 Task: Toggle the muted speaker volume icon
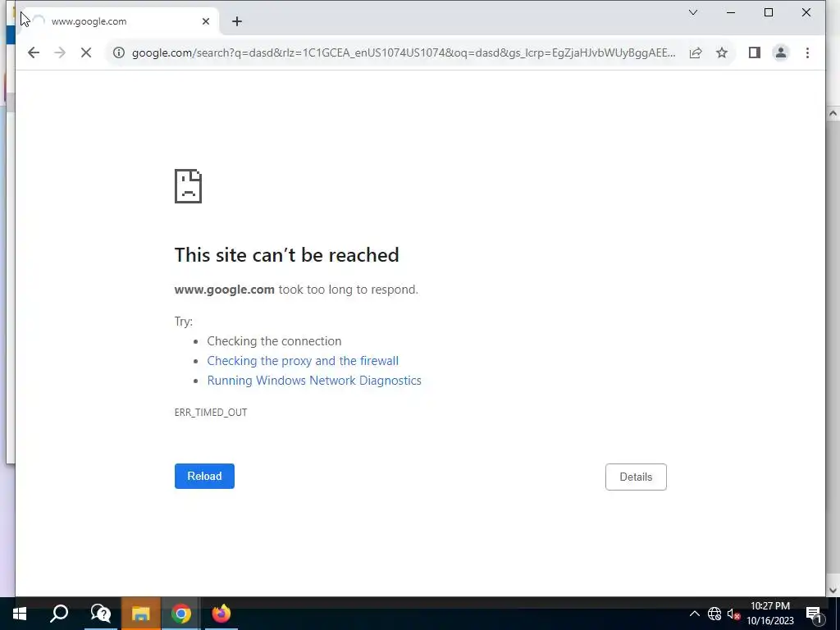[733, 614]
